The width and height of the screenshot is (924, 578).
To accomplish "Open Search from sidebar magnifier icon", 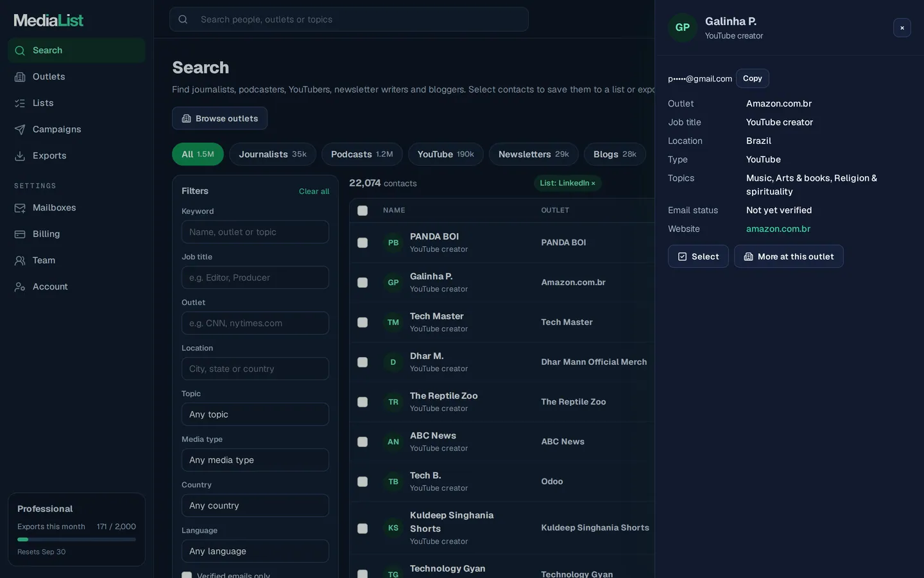I will click(x=20, y=51).
